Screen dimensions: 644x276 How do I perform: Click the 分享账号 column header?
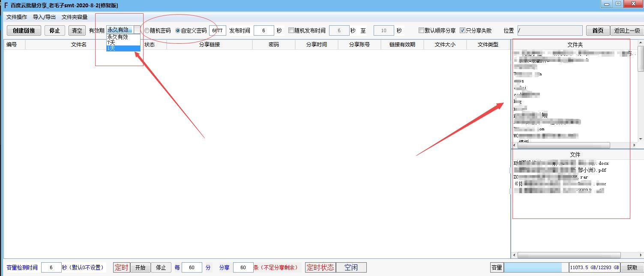(359, 45)
